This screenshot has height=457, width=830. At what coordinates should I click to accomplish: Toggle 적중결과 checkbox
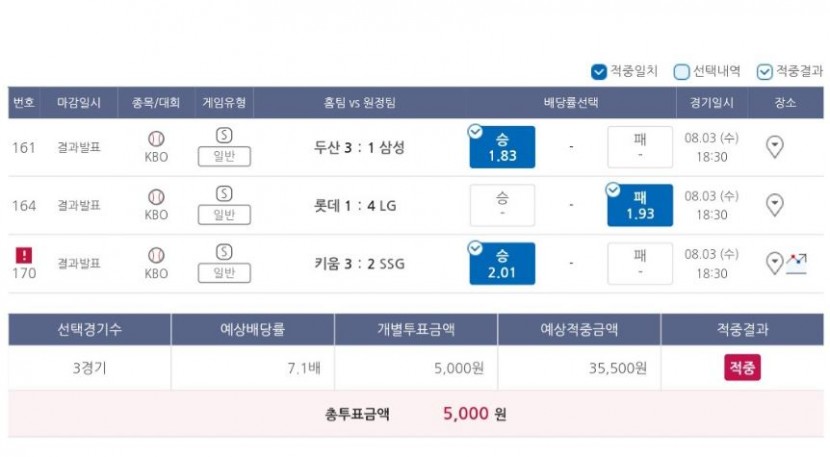tap(764, 71)
